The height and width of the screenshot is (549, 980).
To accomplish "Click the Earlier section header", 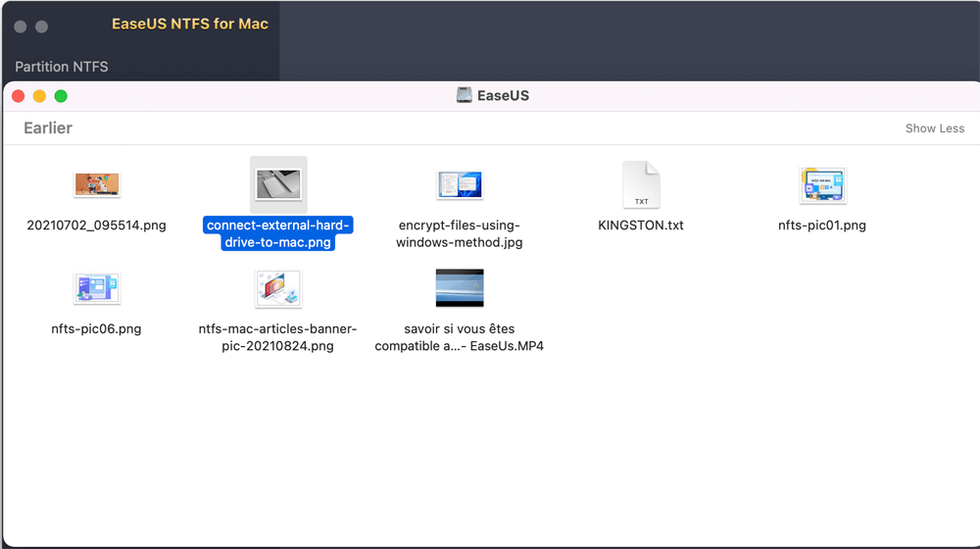I will pos(48,128).
